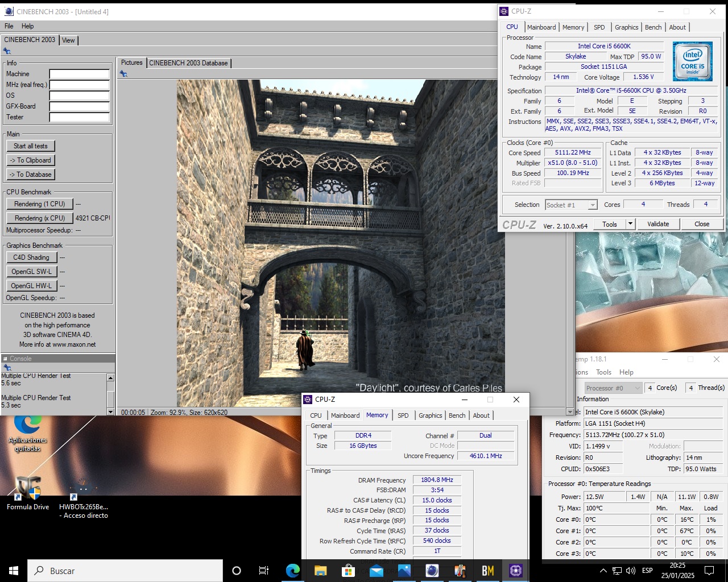Run Rendering (x CPU) benchmark
The width and height of the screenshot is (728, 582).
point(39,218)
